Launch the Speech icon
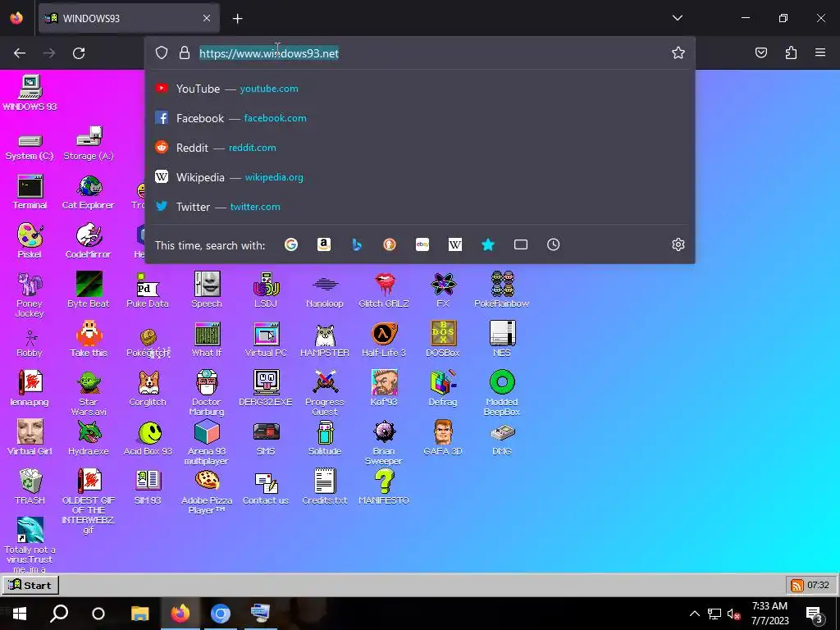840x630 pixels. [207, 285]
